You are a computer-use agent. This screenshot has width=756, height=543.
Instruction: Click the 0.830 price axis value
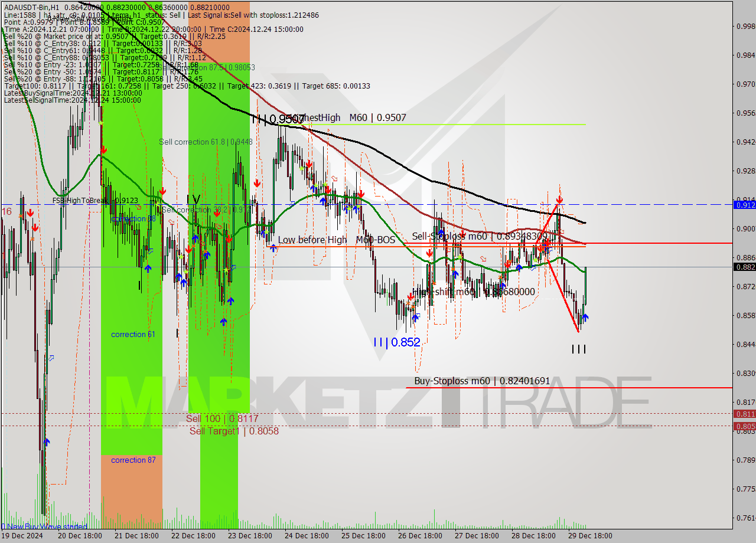[x=745, y=373]
